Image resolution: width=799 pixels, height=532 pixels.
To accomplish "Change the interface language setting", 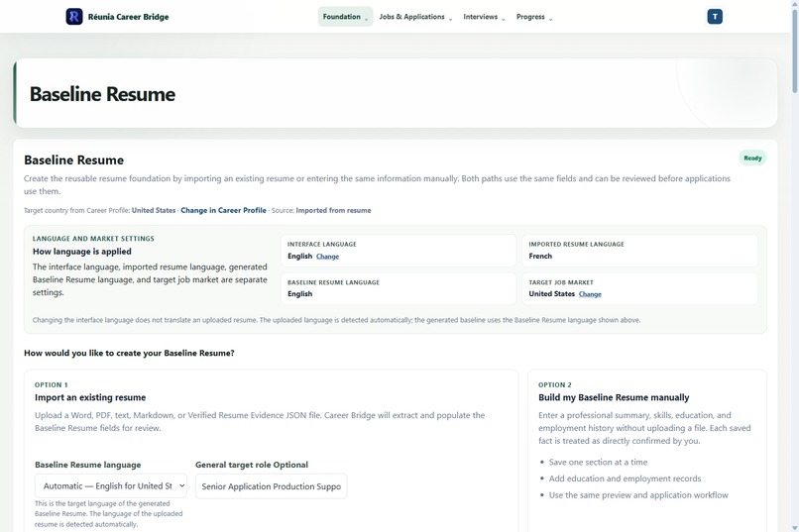I will click(x=327, y=257).
